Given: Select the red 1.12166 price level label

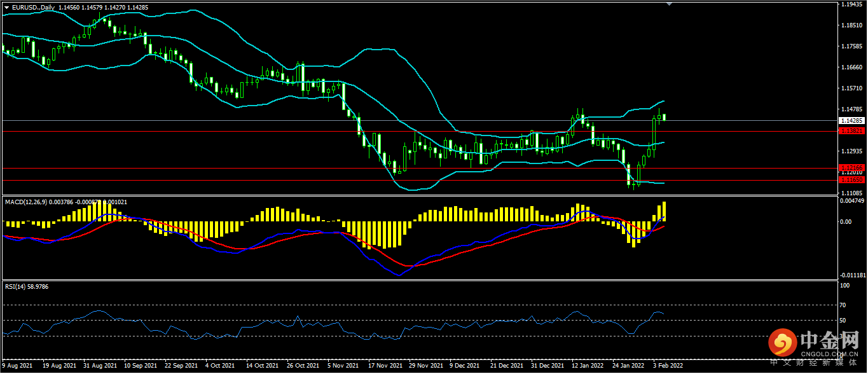Looking at the screenshot, I should coord(851,168).
